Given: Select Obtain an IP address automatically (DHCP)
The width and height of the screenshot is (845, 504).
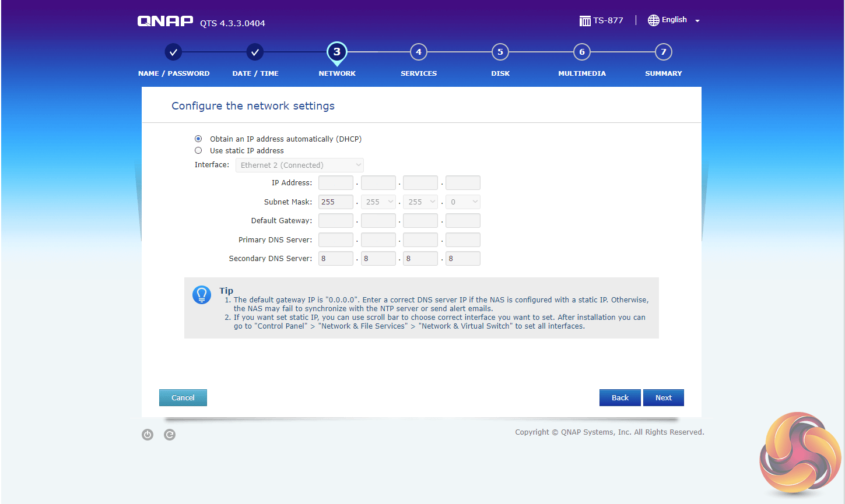Looking at the screenshot, I should (198, 139).
